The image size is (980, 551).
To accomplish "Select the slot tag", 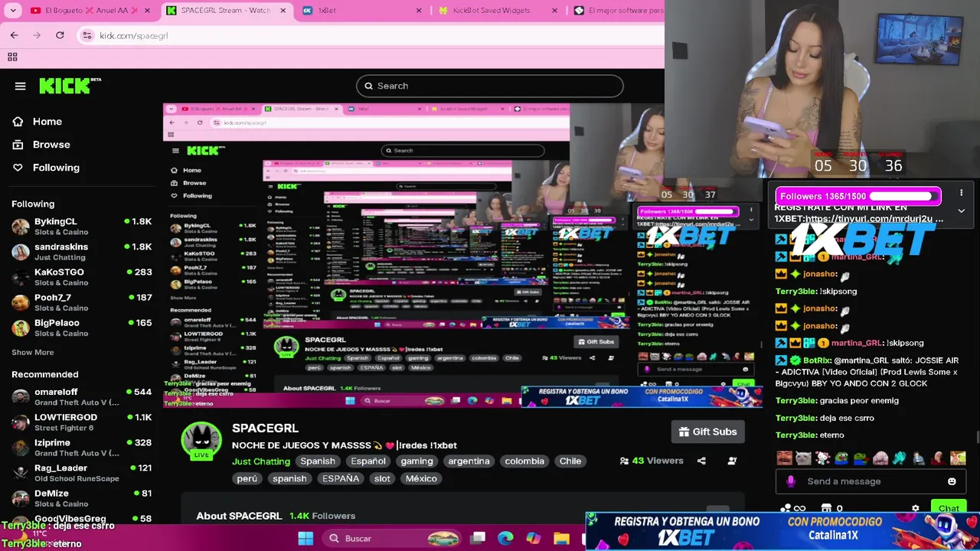I will coord(382,479).
